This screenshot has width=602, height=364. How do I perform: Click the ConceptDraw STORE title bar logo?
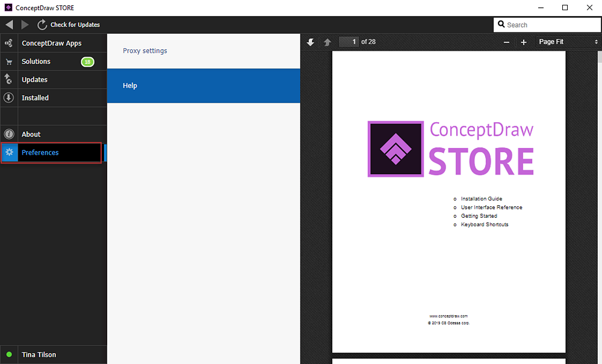pos(8,7)
